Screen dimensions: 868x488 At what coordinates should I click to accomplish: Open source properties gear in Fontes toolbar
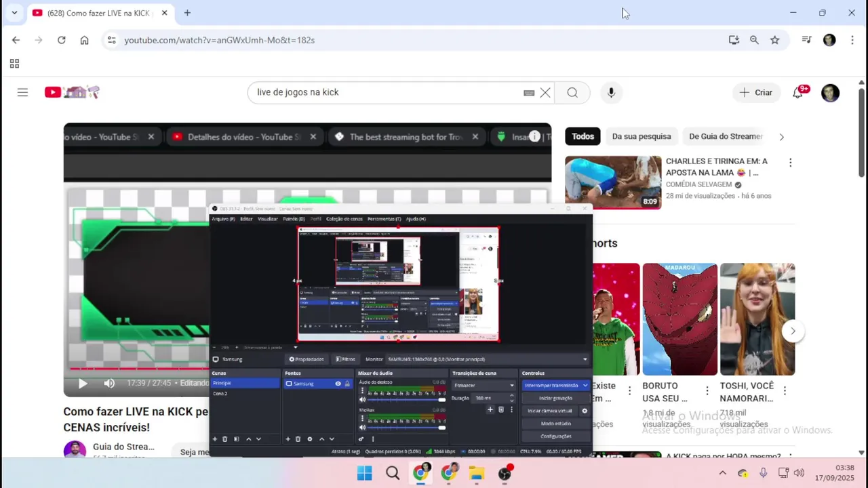pos(310,439)
